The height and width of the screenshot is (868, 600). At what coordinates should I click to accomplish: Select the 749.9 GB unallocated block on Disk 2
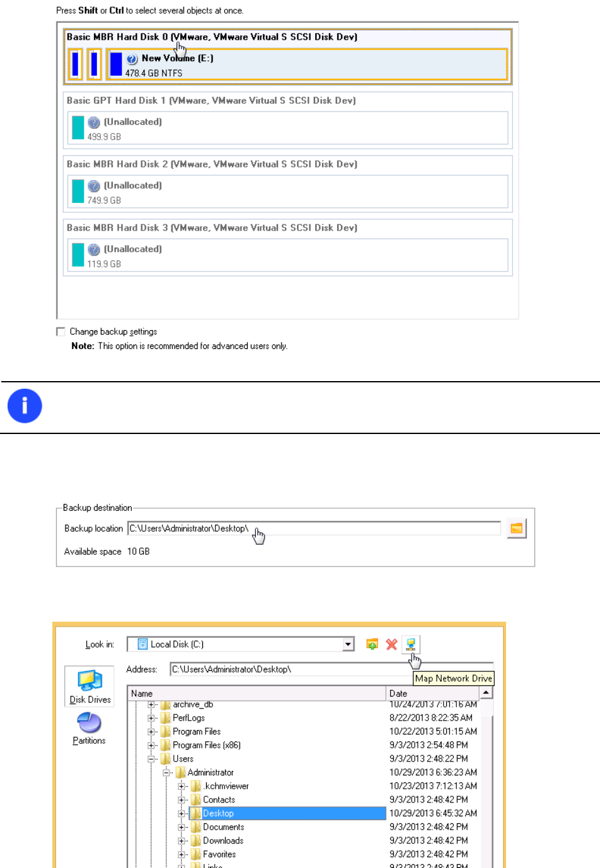click(x=287, y=192)
